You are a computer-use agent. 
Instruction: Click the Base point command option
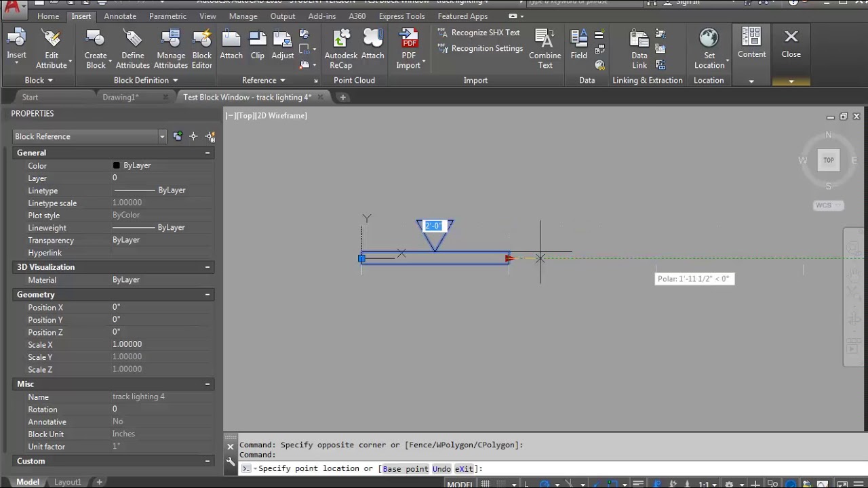[406, 468]
